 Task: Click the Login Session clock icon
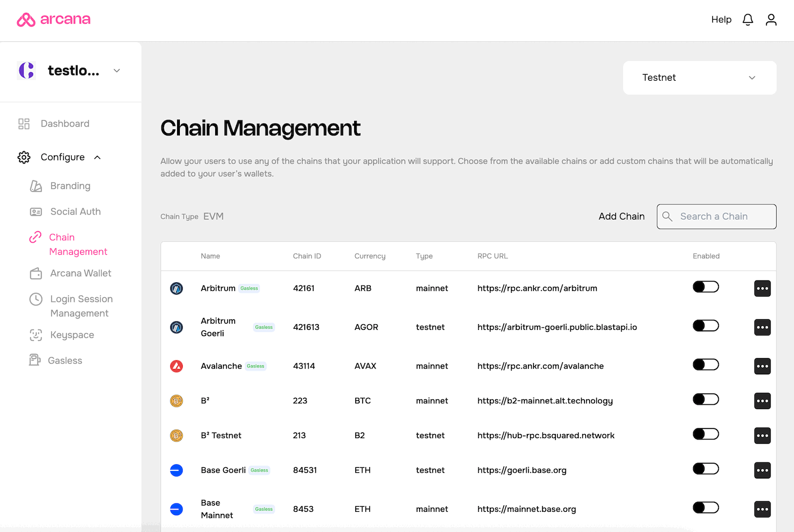point(36,299)
